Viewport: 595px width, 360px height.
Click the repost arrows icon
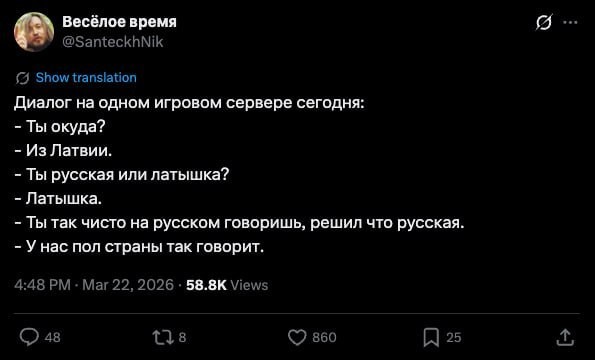tap(163, 337)
